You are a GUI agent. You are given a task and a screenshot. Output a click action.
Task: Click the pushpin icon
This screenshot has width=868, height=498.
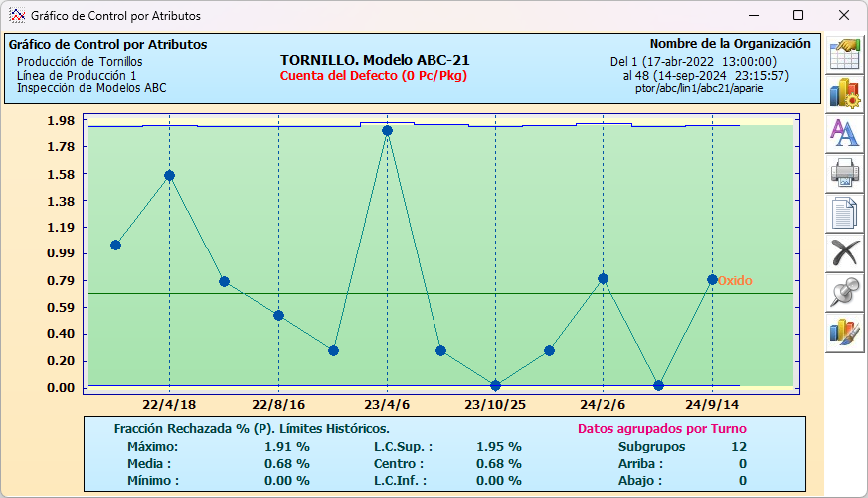(x=844, y=292)
